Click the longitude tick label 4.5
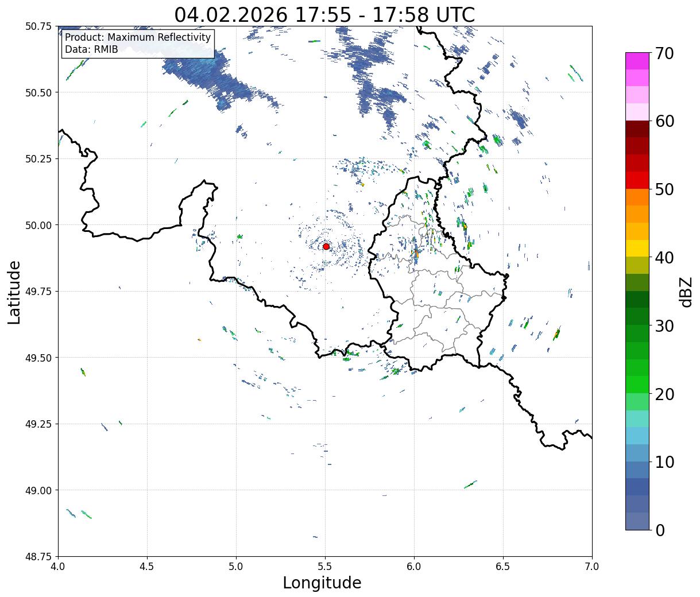The height and width of the screenshot is (597, 700). coord(147,566)
